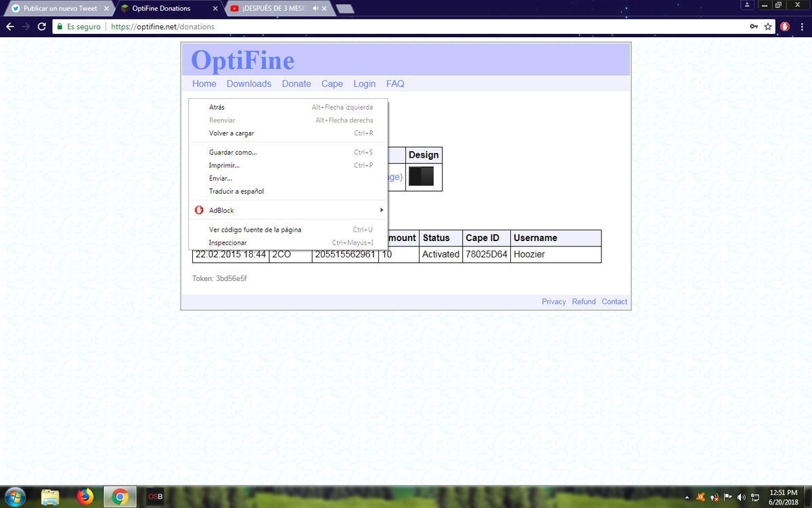
Task: Open the Windows Start button
Action: pyautogui.click(x=15, y=496)
